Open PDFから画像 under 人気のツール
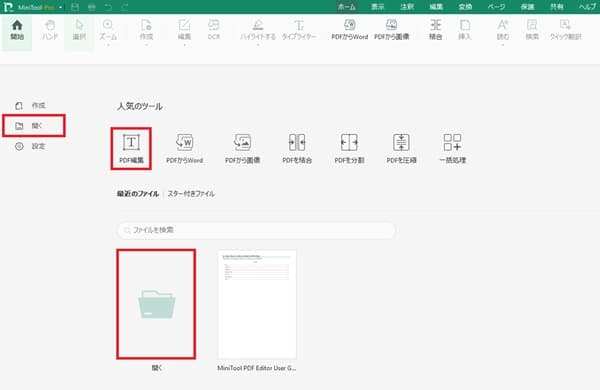Image resolution: width=600 pixels, height=390 pixels. click(x=243, y=148)
